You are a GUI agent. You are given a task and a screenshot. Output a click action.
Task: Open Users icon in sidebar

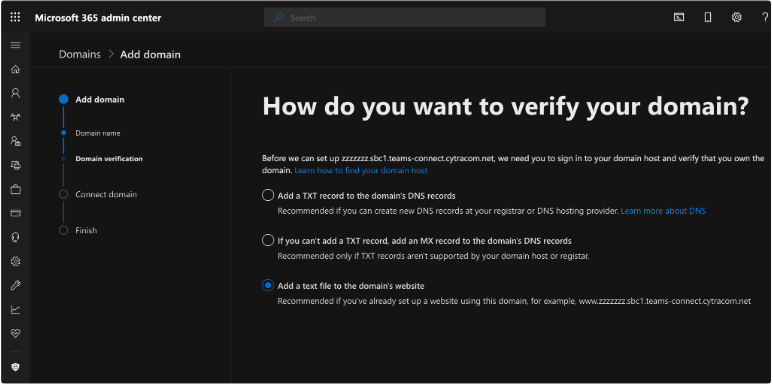(15, 93)
